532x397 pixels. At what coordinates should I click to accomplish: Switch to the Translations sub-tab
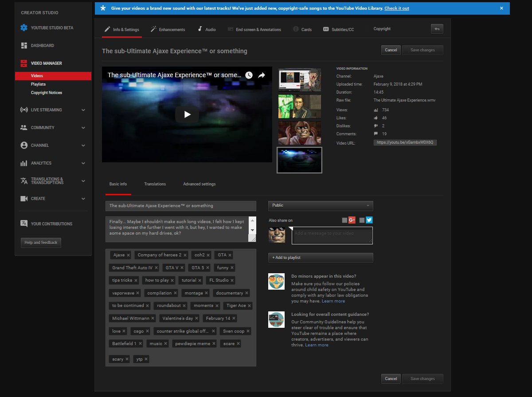pos(155,184)
